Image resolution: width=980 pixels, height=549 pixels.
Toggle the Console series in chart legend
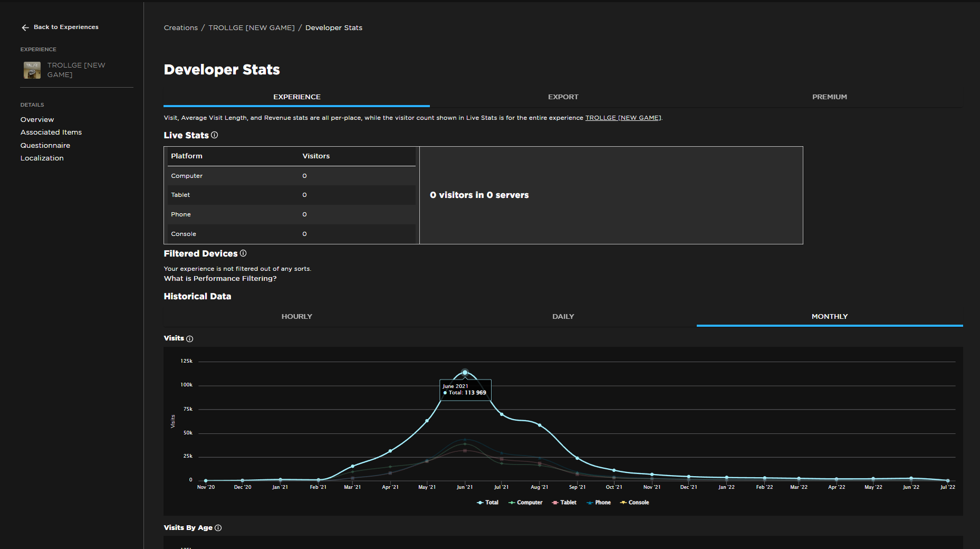pos(635,503)
